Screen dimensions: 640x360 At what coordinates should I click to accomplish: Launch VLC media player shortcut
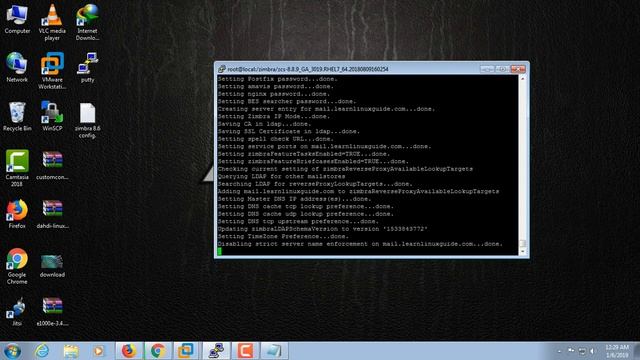52,22
